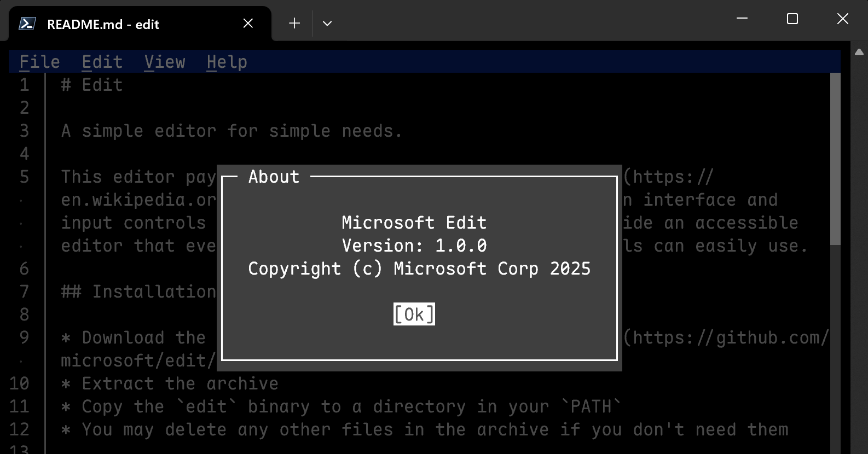Close the terminal window

843,19
